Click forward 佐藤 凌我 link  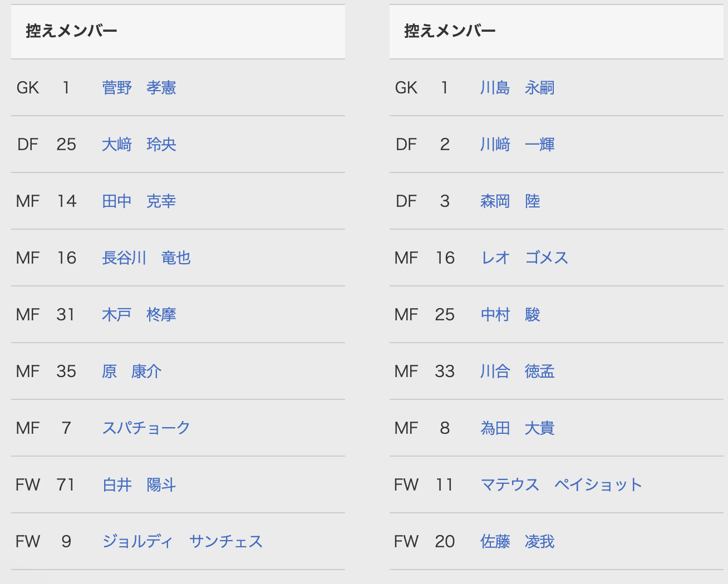tap(517, 542)
